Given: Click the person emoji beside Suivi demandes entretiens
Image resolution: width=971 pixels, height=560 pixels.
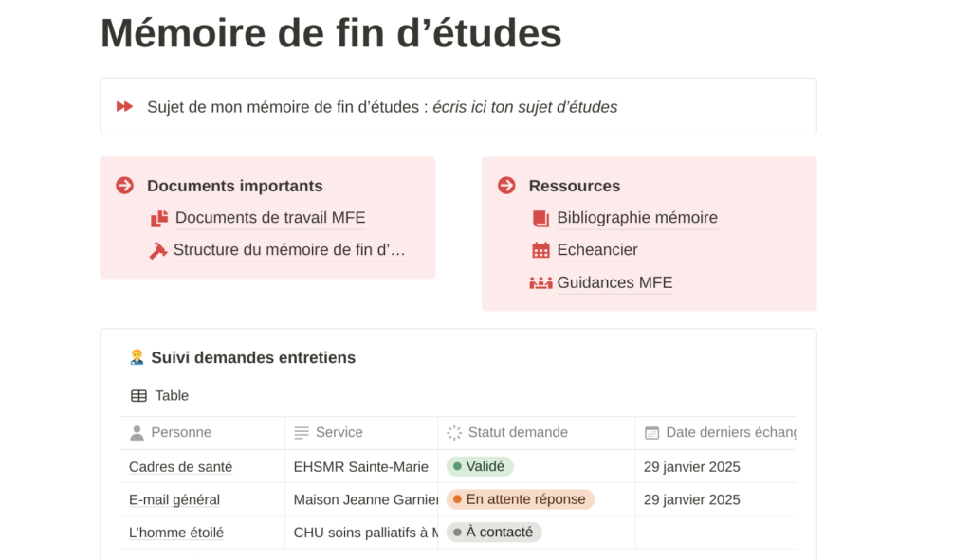Looking at the screenshot, I should pyautogui.click(x=137, y=357).
